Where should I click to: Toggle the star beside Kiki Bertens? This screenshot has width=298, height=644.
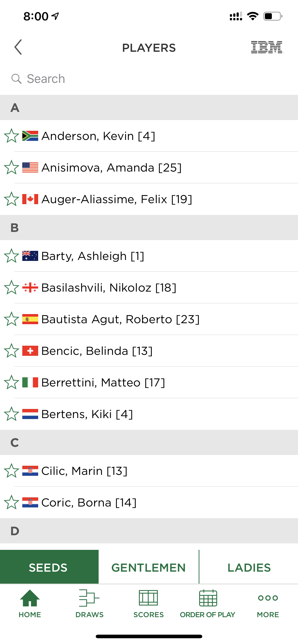coord(12,414)
